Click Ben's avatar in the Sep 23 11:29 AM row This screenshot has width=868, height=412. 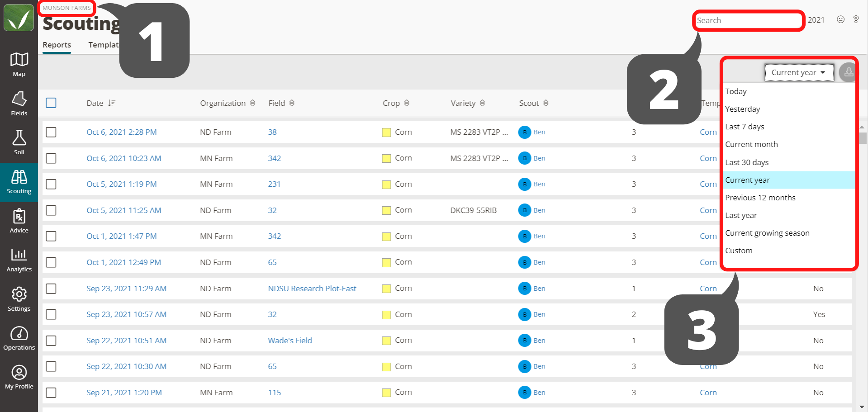click(525, 289)
